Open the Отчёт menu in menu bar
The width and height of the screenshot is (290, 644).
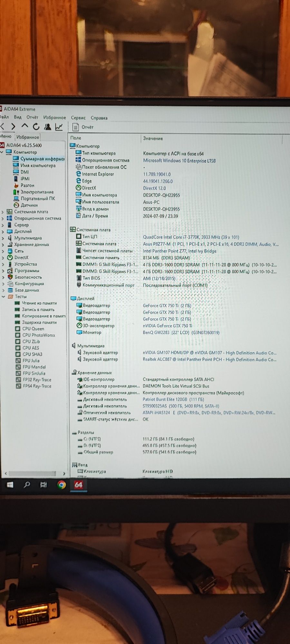point(32,118)
